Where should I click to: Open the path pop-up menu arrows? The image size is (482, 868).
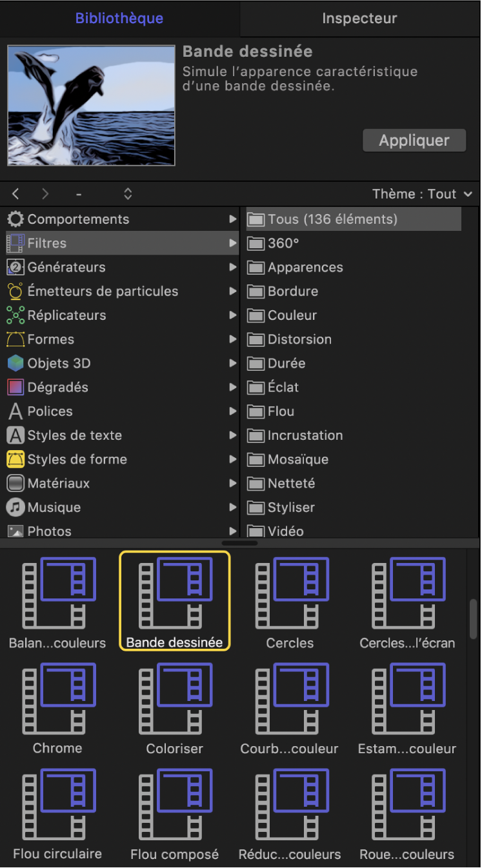point(128,194)
